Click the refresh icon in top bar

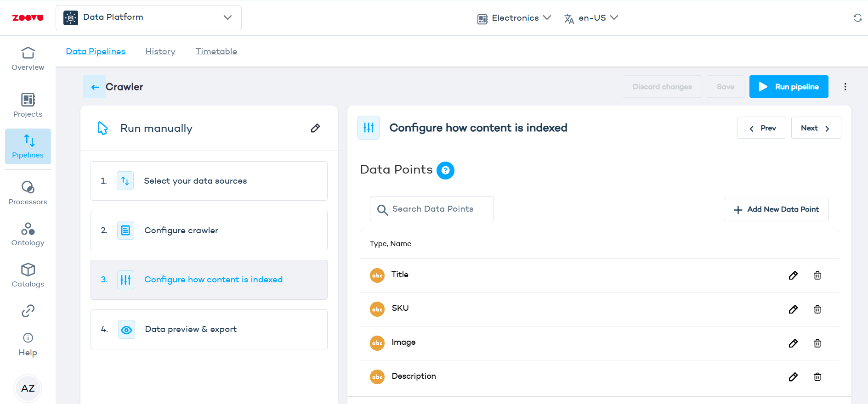[857, 18]
